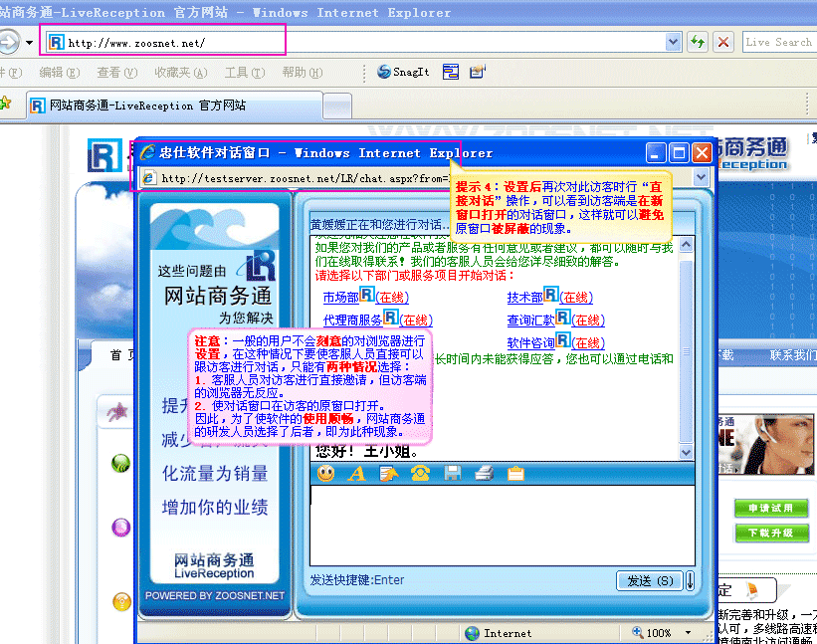This screenshot has width=817, height=644.
Task: Open the smiley emoticon picker in chat
Action: point(326,474)
